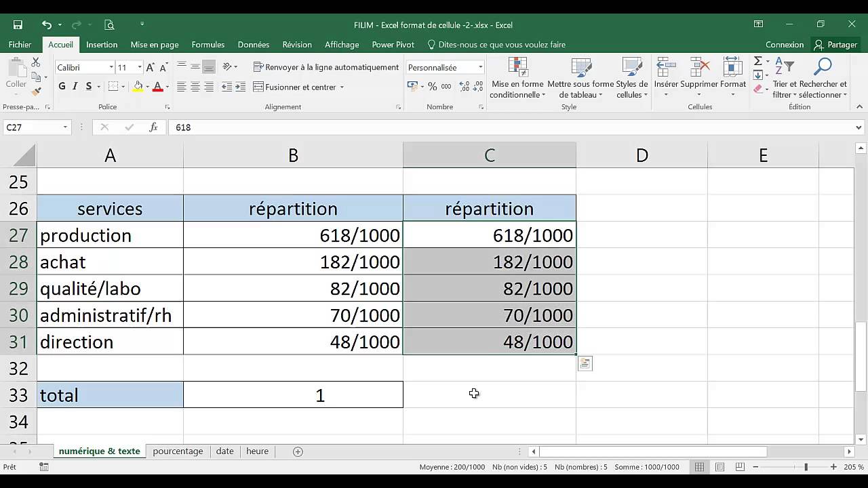Open the borders dropdown arrow

pos(123,87)
